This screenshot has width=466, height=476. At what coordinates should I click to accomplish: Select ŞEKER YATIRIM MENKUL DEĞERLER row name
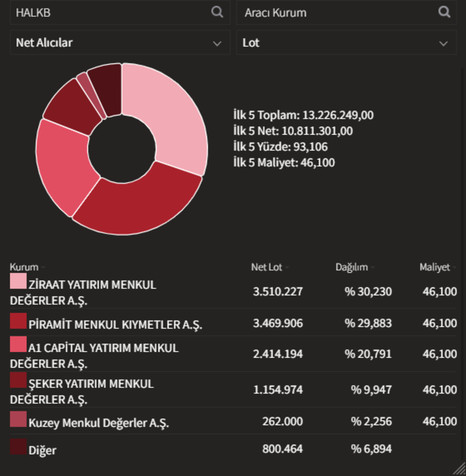click(x=82, y=391)
